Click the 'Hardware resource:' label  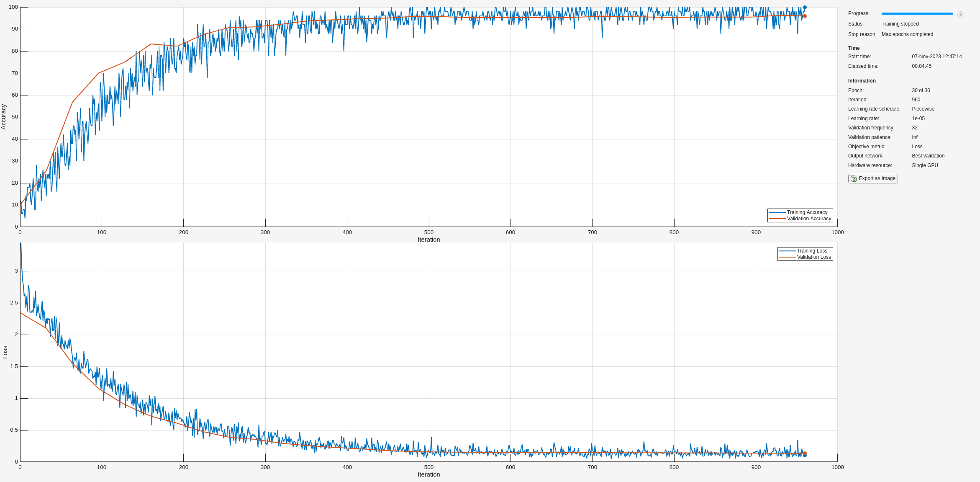(870, 165)
